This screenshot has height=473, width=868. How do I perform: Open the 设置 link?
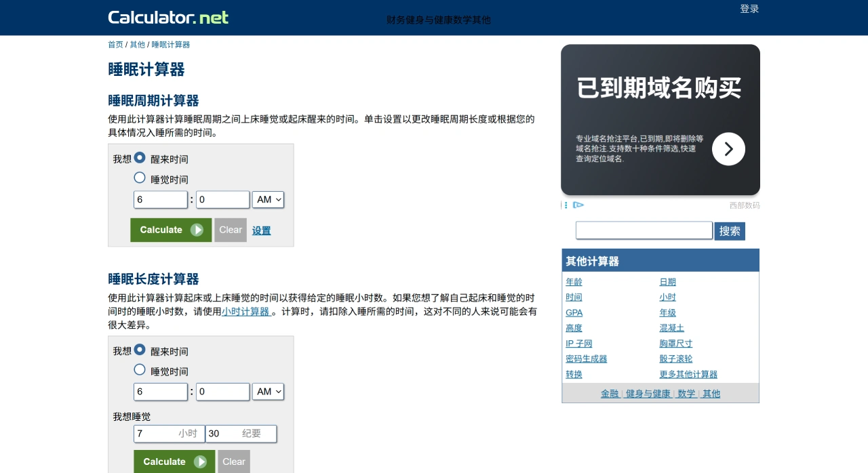(x=261, y=230)
